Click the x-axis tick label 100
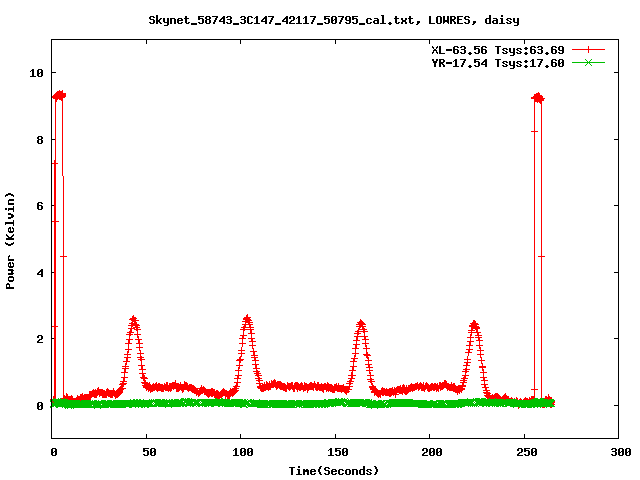 (x=243, y=452)
